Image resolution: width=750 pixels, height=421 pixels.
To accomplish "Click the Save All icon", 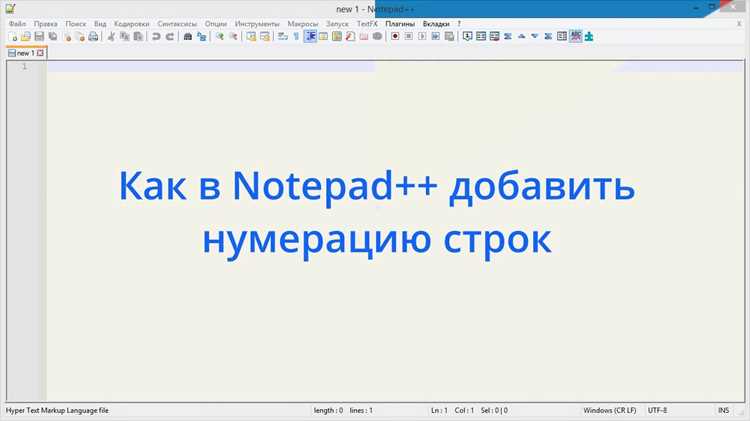I will [x=53, y=36].
